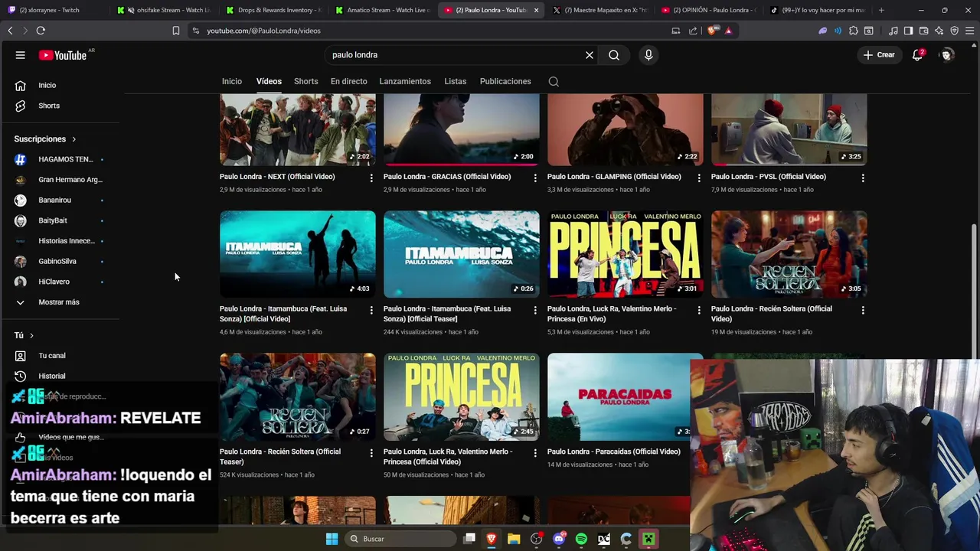Image resolution: width=980 pixels, height=551 pixels.
Task: Click the YouTube logo
Action: (x=63, y=55)
